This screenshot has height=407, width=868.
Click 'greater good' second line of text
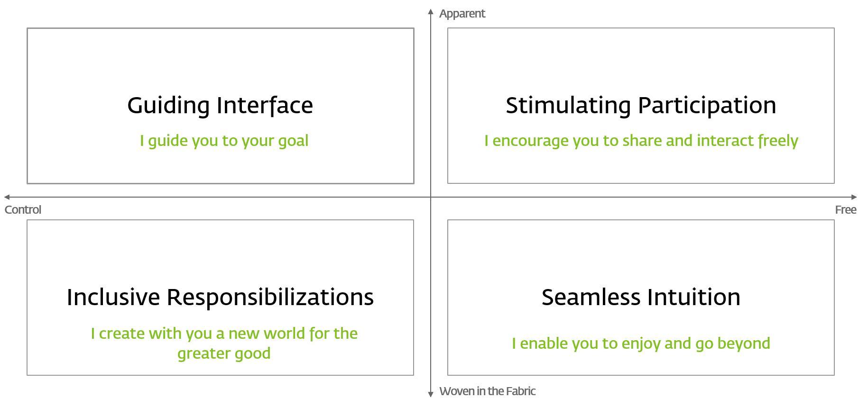[224, 354]
